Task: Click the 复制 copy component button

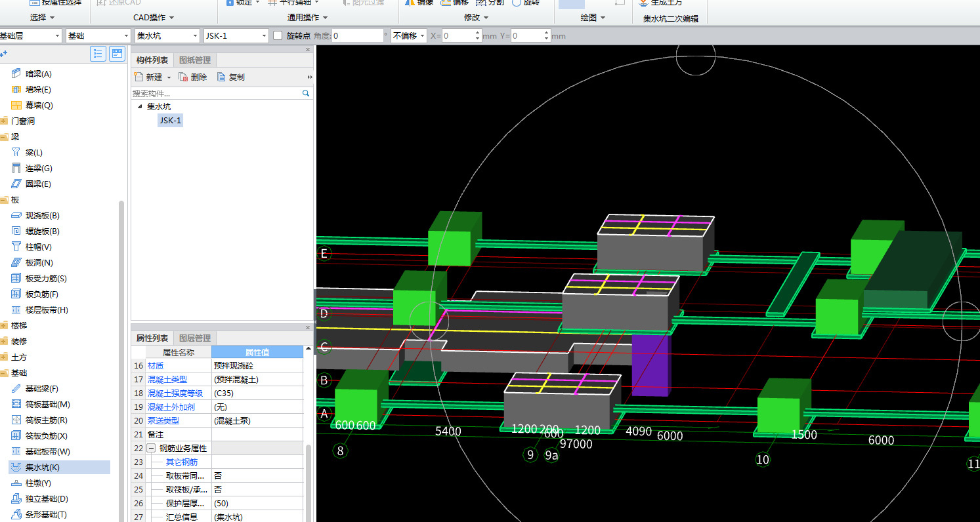Action: point(231,77)
